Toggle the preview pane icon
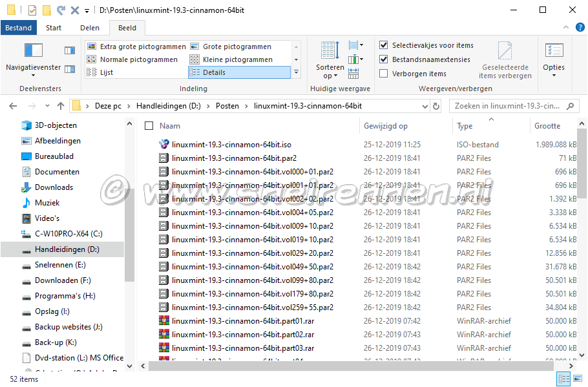The image size is (588, 387). tap(70, 50)
